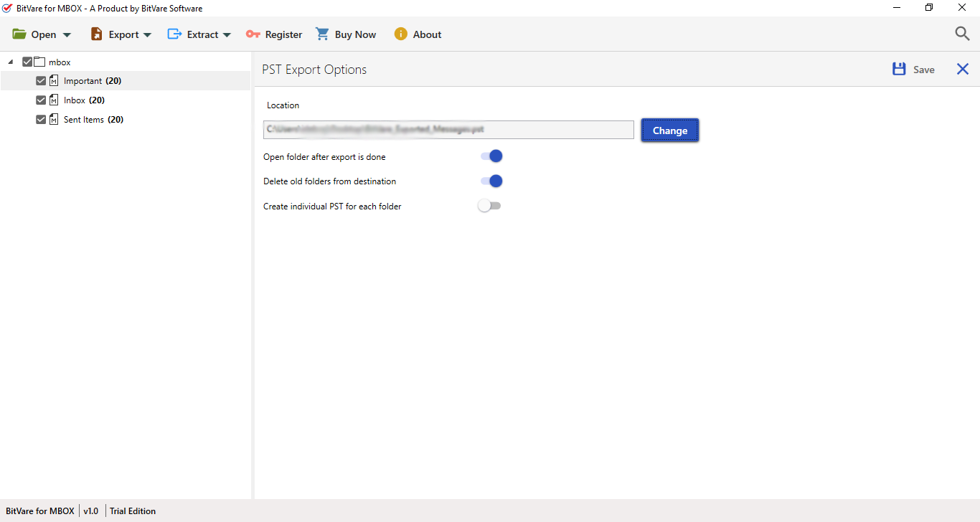Select the Sent Items (20) tree row
Viewport: 980px width, 522px height.
point(126,120)
